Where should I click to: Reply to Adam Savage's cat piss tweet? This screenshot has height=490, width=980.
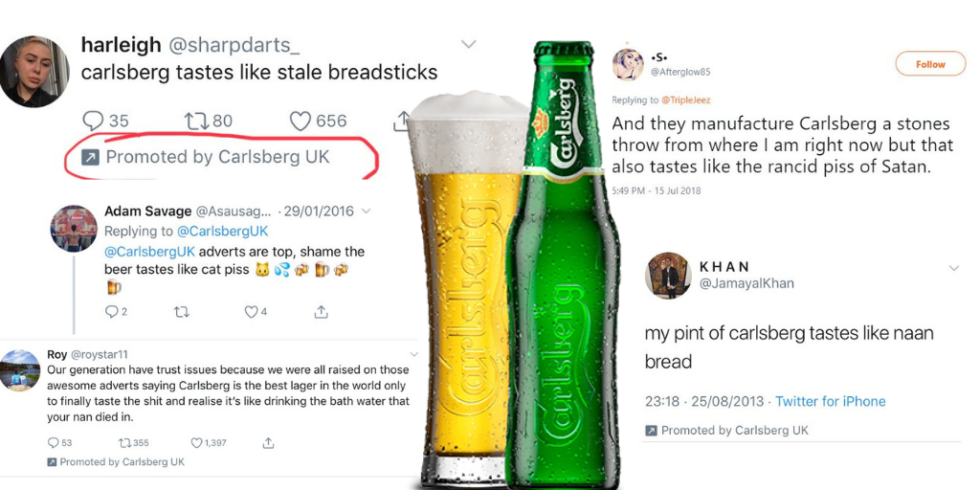(111, 311)
